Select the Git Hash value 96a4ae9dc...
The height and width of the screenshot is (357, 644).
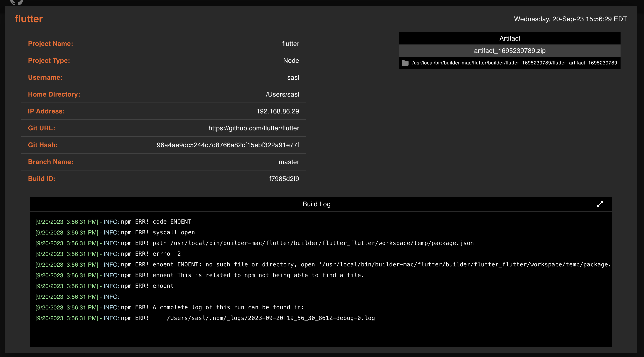[228, 145]
